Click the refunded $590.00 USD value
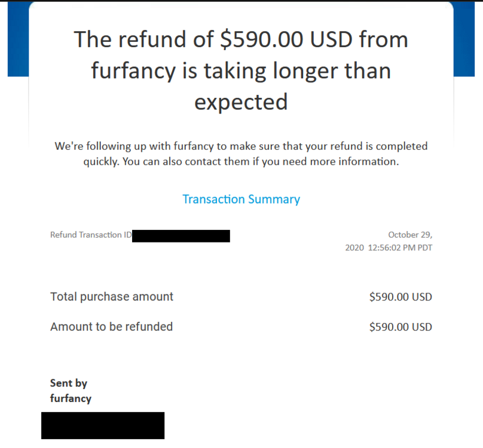This screenshot has width=483, height=448. tap(401, 327)
